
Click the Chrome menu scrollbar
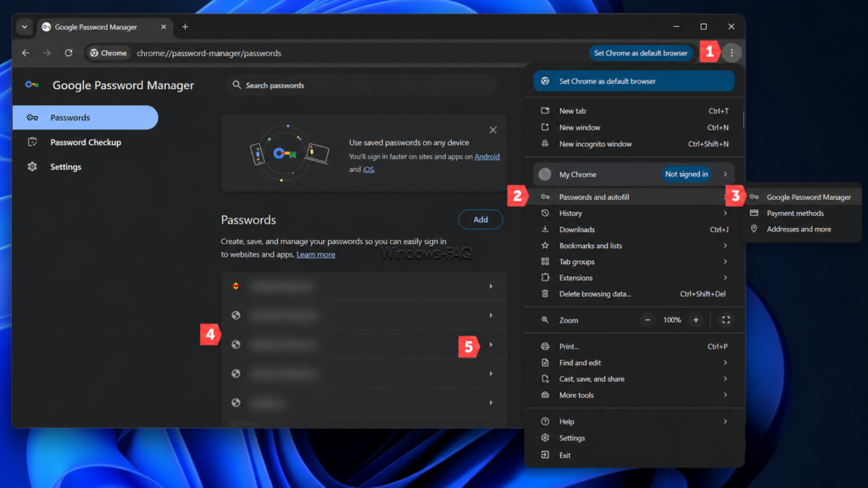click(x=743, y=119)
